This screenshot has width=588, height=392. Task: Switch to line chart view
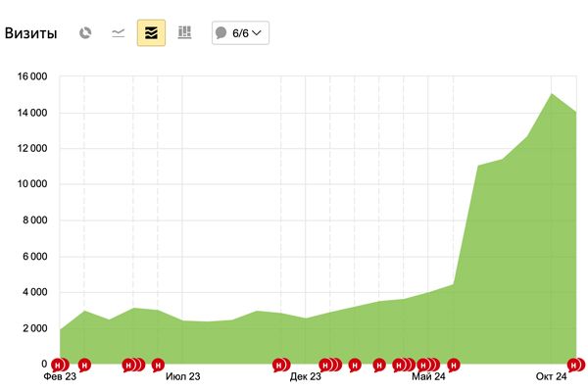(119, 33)
